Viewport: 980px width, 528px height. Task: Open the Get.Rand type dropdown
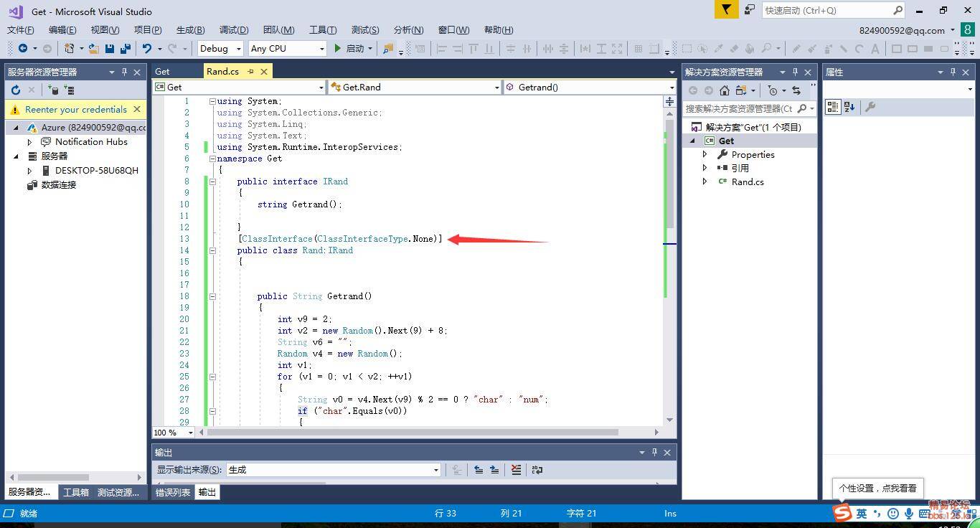point(415,87)
